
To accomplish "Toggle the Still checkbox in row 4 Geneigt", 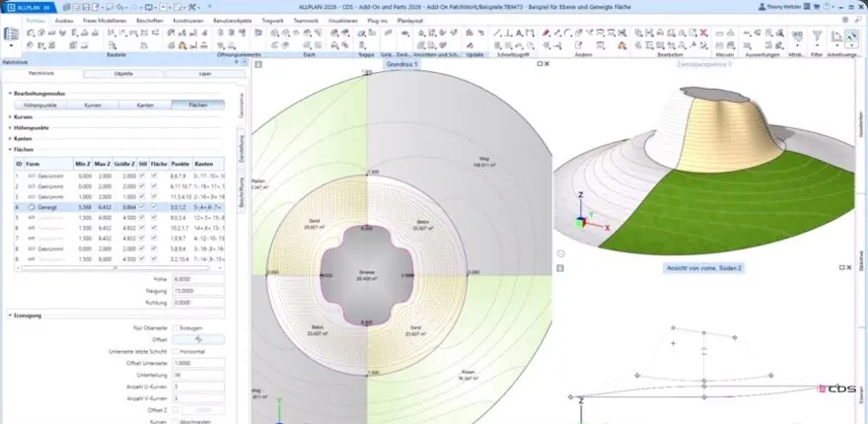I will click(x=142, y=207).
